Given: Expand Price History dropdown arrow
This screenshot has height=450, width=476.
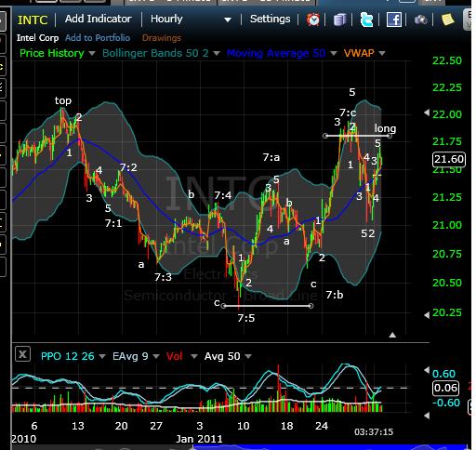Looking at the screenshot, I should 92,53.
